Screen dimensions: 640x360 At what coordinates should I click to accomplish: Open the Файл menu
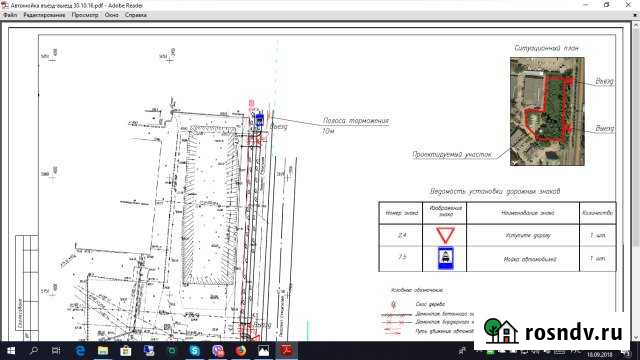10,15
